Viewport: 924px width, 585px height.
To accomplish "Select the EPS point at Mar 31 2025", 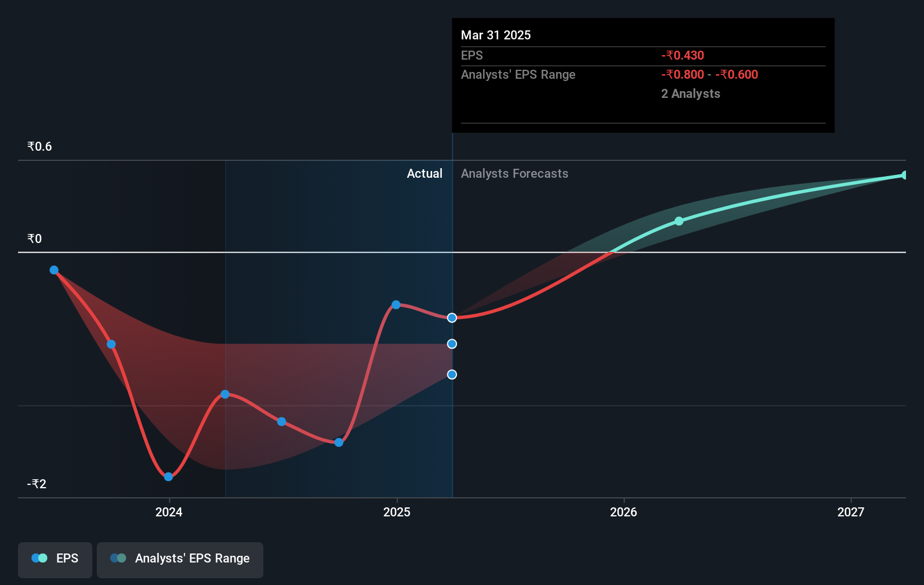I will click(x=452, y=318).
